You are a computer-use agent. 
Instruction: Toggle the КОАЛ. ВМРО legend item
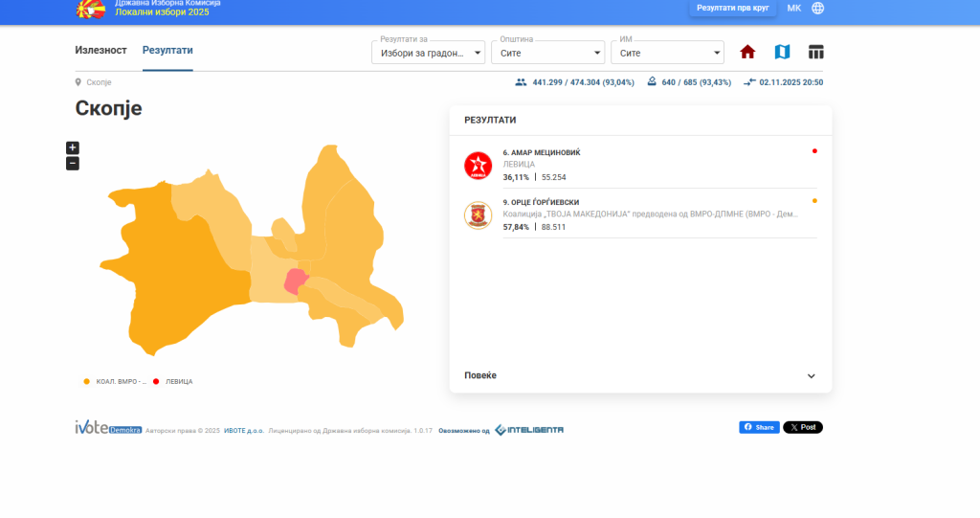pos(115,381)
